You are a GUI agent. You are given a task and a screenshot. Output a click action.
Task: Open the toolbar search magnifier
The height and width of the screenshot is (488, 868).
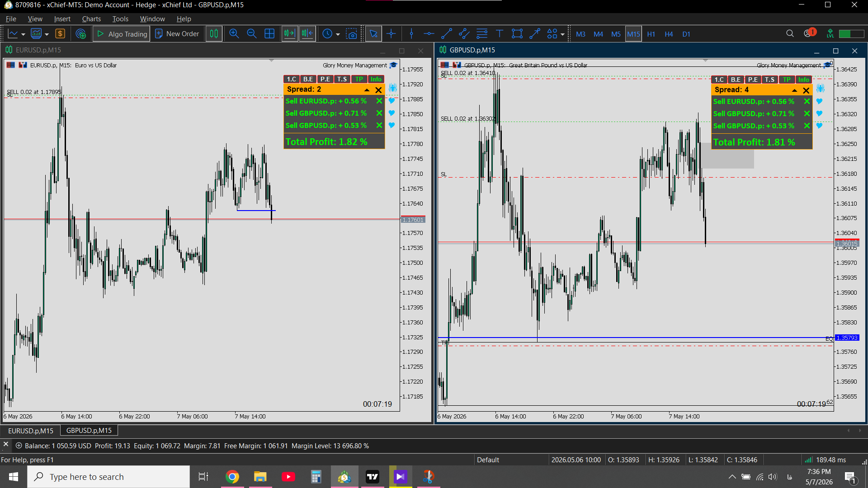(790, 33)
